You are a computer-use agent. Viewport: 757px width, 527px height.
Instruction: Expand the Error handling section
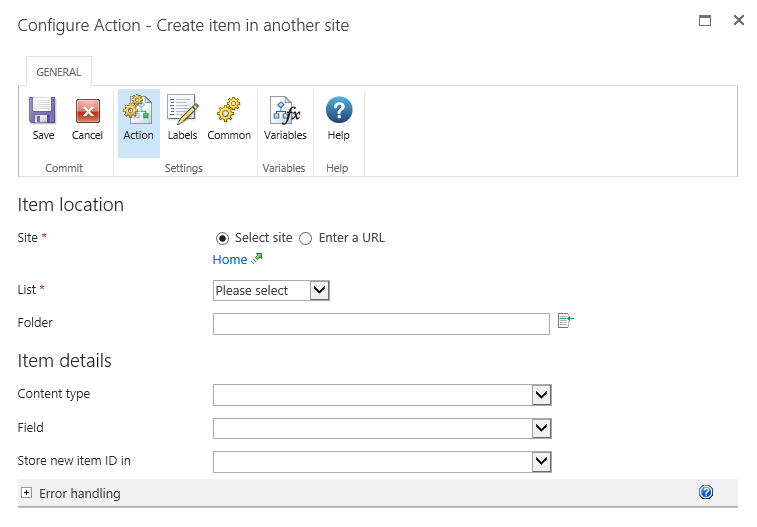[26, 493]
